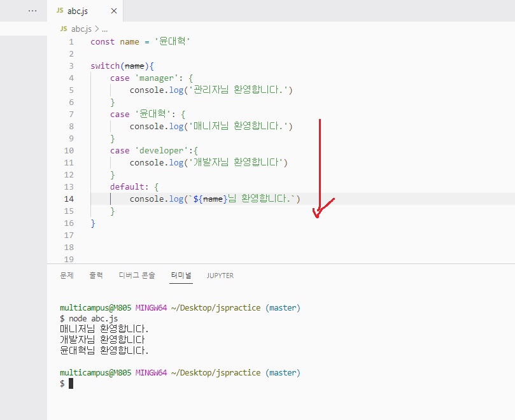Open the JUPYTER panel tab
This screenshot has width=515, height=420.
[220, 276]
